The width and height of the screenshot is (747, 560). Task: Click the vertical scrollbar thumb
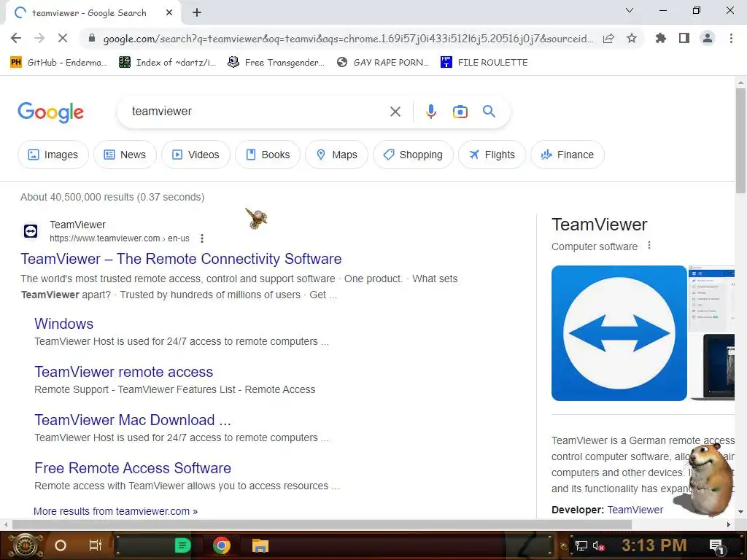point(740,141)
